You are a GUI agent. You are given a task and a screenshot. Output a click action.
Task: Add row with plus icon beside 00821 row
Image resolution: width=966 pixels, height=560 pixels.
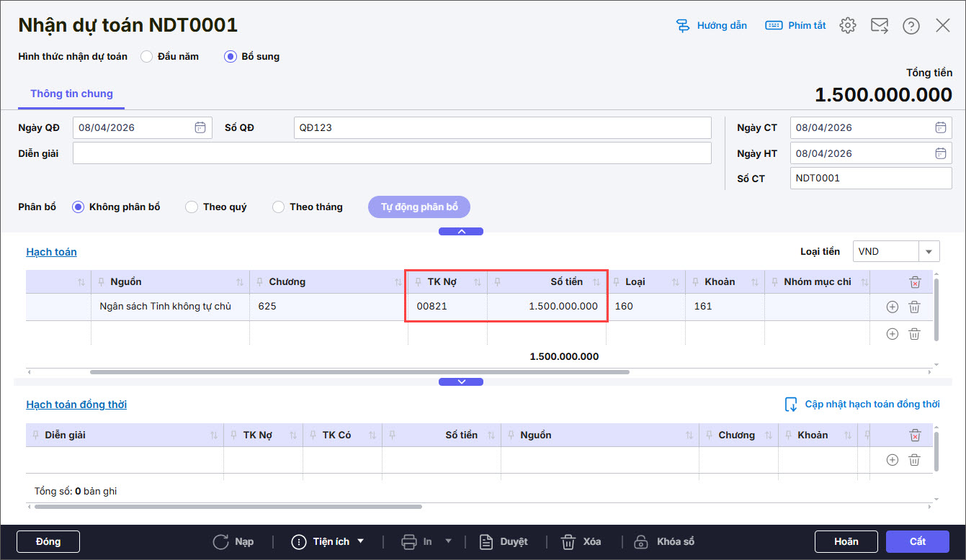[892, 307]
